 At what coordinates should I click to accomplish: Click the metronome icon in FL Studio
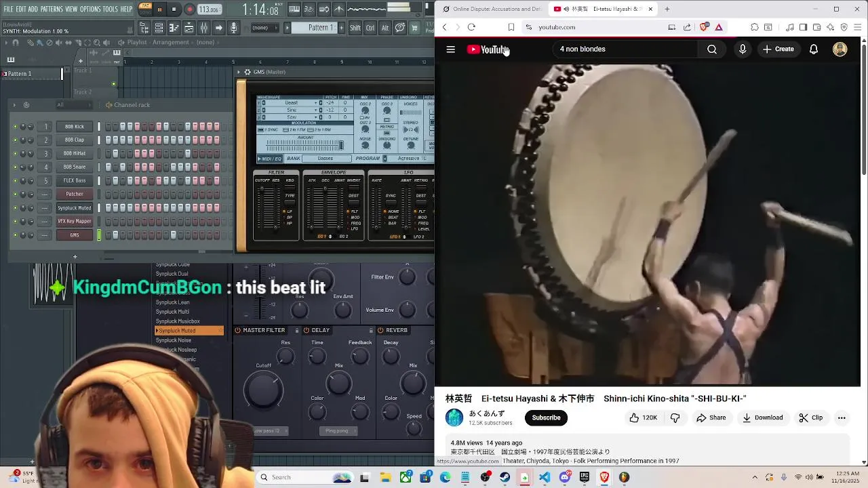pyautogui.click(x=339, y=9)
